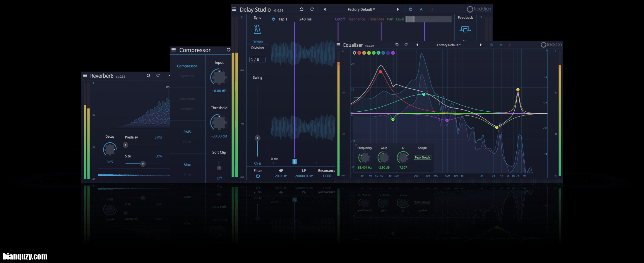Open the Equaliser settings gear icon
Viewport: 644px width, 263px height.
tap(354, 53)
